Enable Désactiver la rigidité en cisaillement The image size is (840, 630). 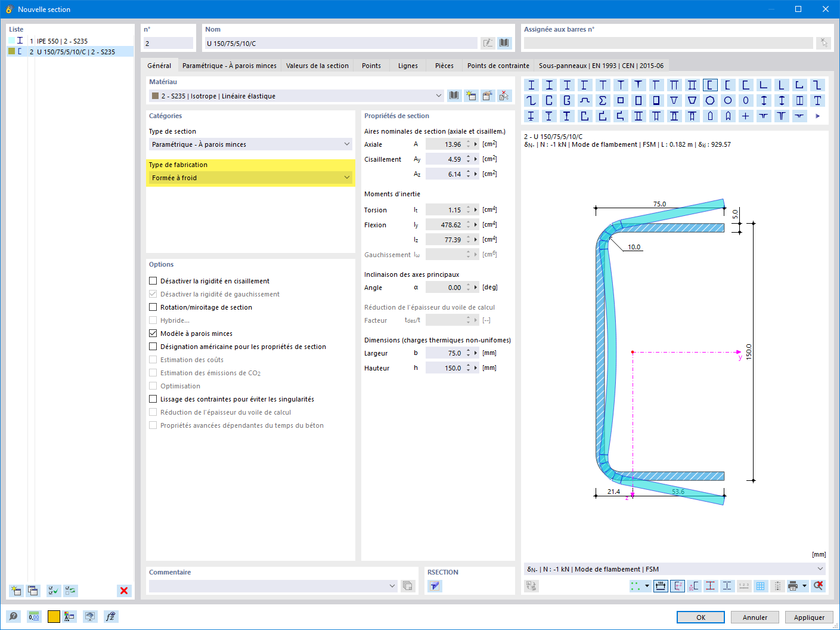coord(153,281)
